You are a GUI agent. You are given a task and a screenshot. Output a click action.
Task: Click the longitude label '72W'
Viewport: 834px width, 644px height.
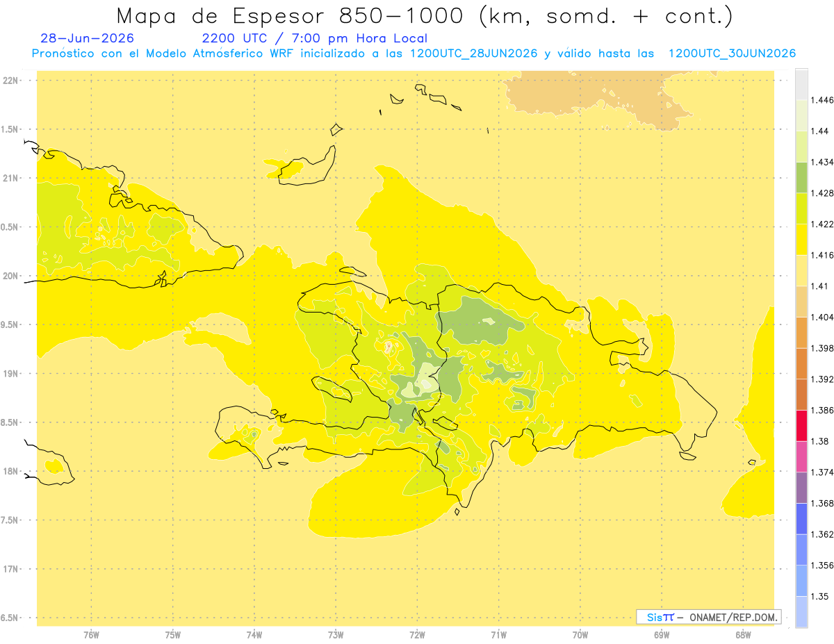click(x=417, y=634)
